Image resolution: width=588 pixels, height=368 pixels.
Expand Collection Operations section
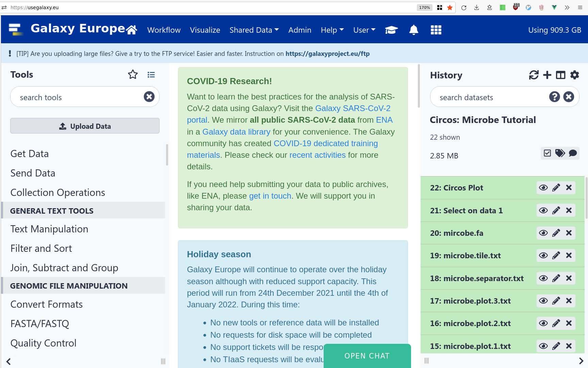(58, 193)
